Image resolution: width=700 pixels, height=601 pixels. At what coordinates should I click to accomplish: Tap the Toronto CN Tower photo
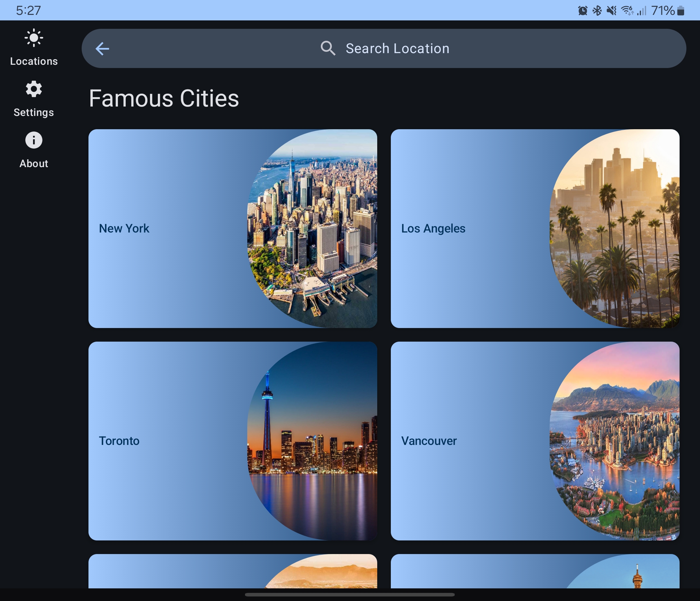[312, 441]
